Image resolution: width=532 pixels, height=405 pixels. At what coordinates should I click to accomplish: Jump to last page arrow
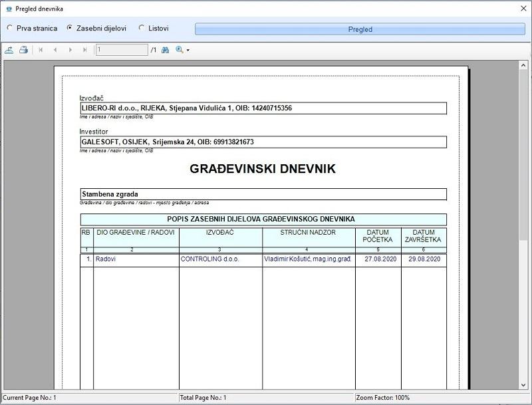point(84,50)
